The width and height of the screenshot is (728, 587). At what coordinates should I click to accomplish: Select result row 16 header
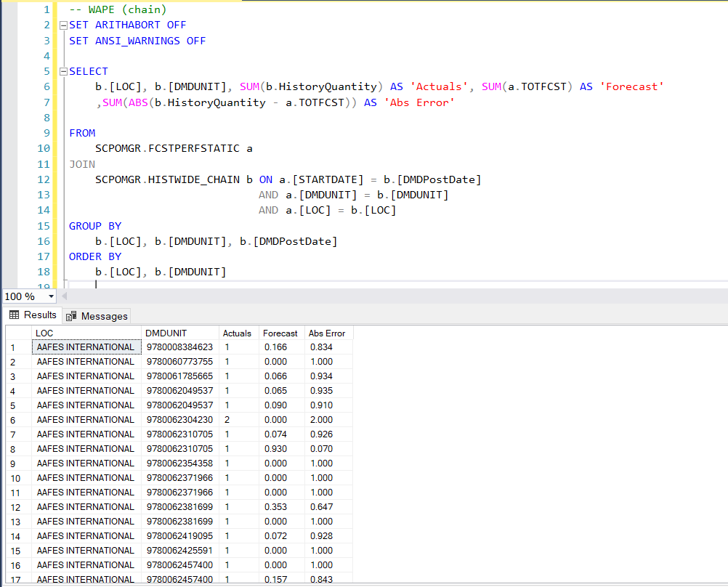[x=19, y=565]
